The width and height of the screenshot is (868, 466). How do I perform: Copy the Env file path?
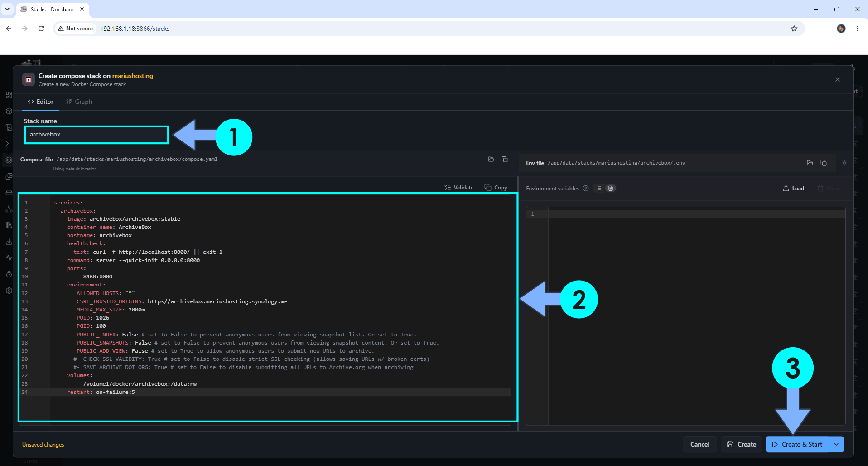click(x=824, y=163)
